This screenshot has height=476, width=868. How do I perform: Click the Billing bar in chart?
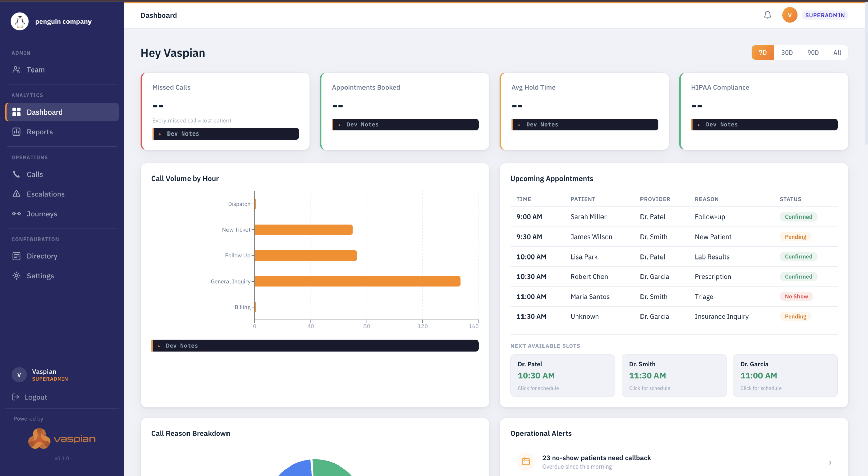[255, 307]
